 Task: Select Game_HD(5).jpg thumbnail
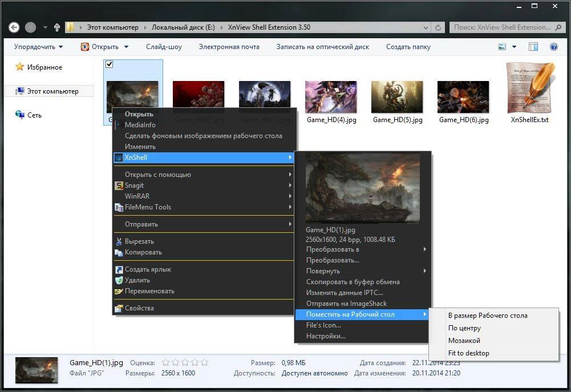click(397, 96)
